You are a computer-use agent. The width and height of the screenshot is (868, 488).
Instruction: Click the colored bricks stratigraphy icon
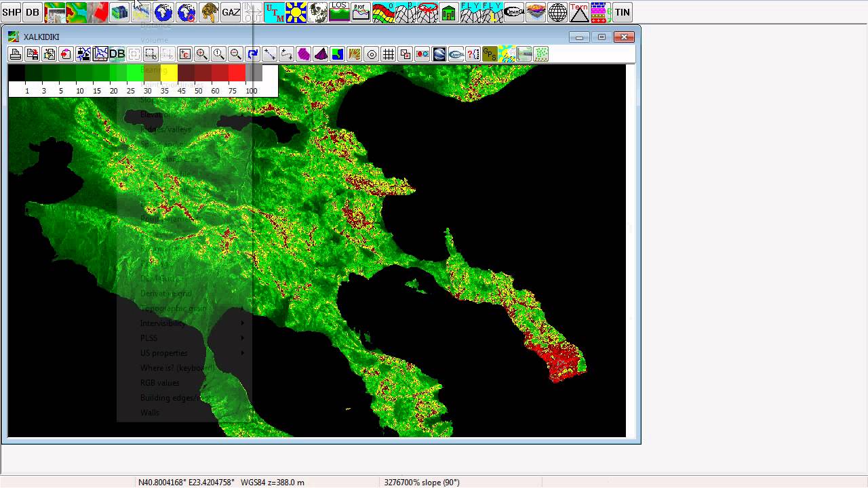(x=600, y=12)
